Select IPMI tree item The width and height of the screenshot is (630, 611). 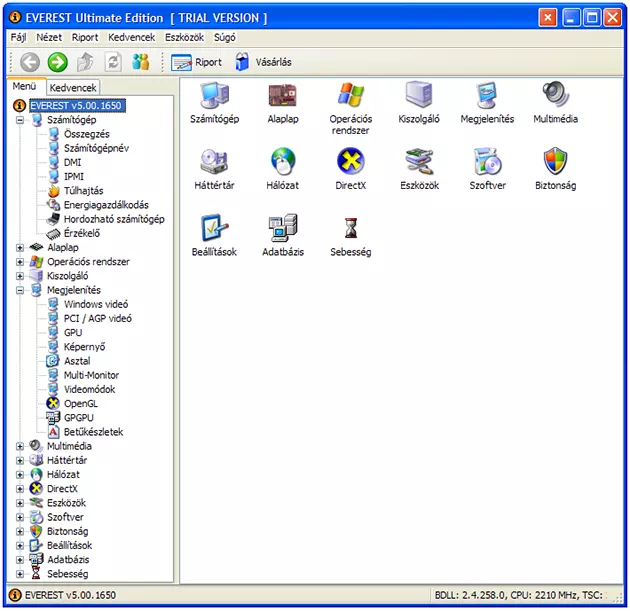[x=74, y=176]
